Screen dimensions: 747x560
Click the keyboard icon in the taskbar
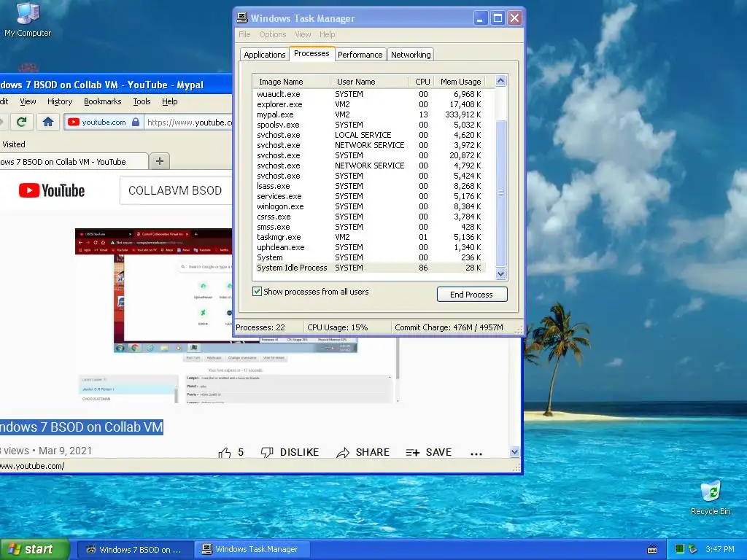tap(652, 550)
